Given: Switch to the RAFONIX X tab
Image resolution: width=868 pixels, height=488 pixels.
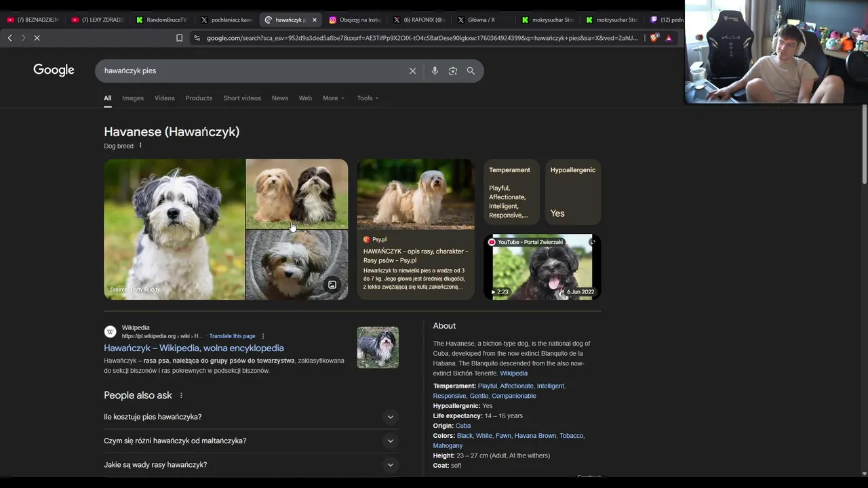Looking at the screenshot, I should (419, 20).
